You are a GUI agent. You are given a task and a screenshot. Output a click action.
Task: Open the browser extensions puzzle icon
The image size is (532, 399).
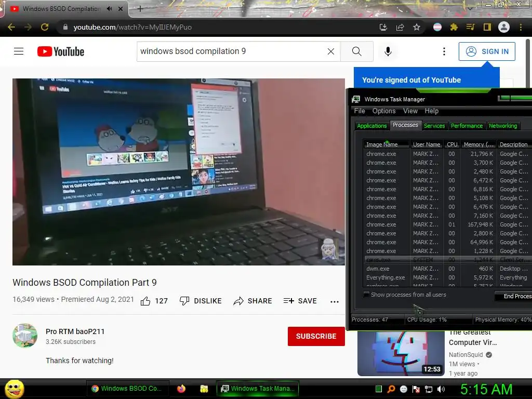[454, 27]
